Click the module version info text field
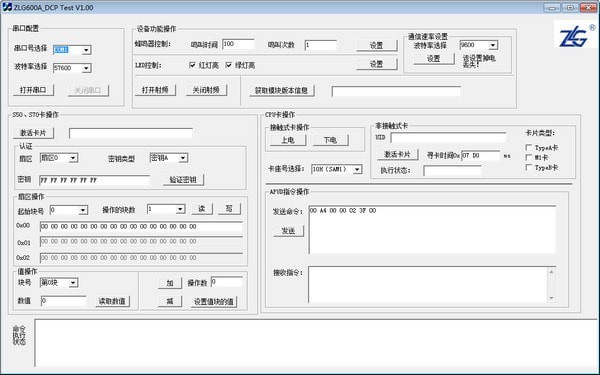 click(396, 91)
